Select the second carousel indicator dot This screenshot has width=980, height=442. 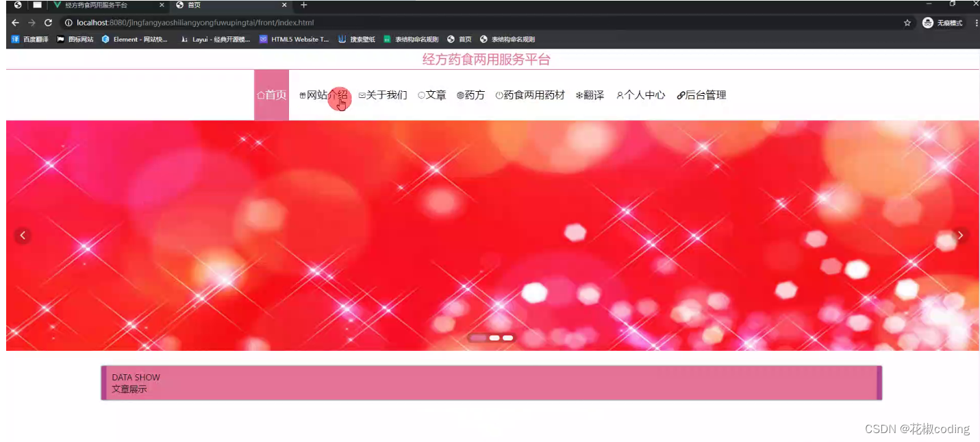495,338
